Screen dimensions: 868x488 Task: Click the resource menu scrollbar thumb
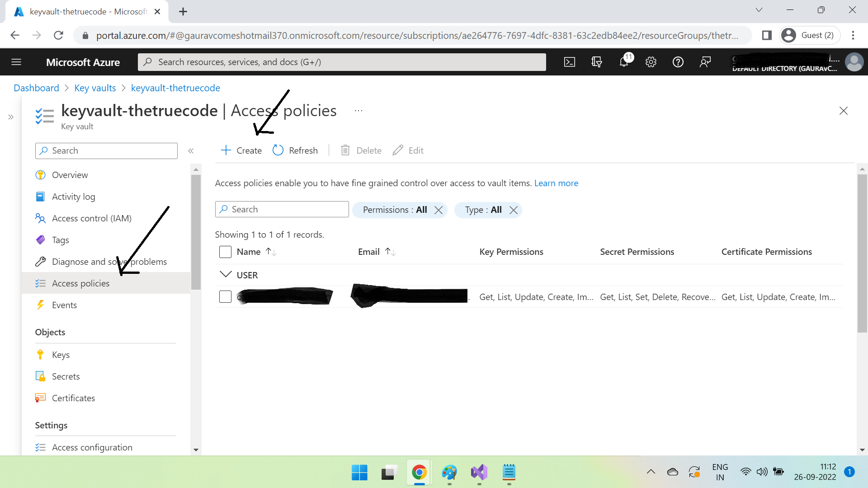pos(196,232)
